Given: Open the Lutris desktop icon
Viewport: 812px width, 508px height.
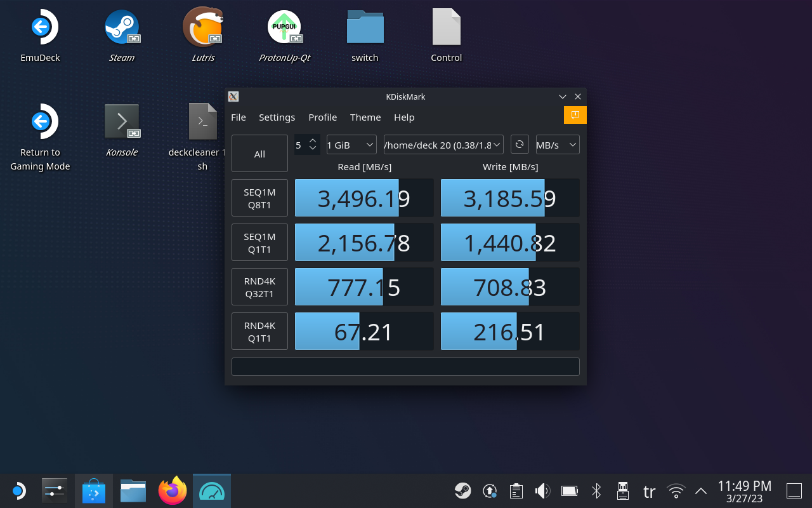Looking at the screenshot, I should pos(203,29).
